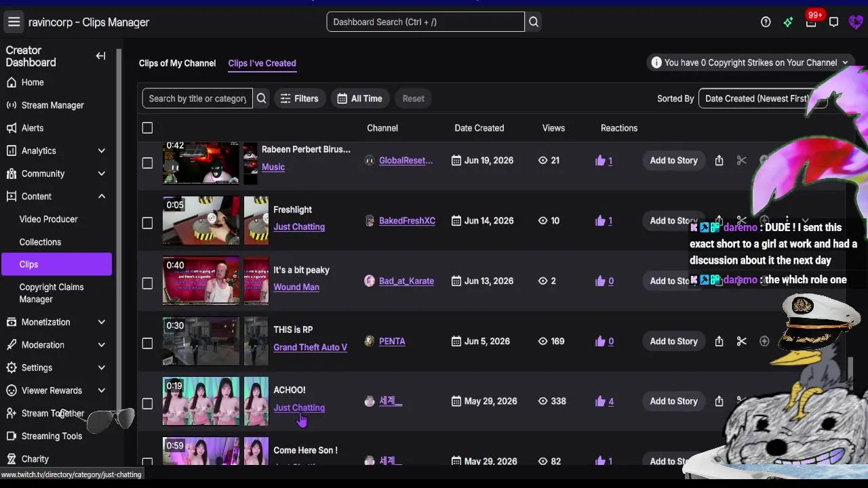This screenshot has height=488, width=868.
Task: Open Video Producer in the sidebar
Action: click(49, 220)
